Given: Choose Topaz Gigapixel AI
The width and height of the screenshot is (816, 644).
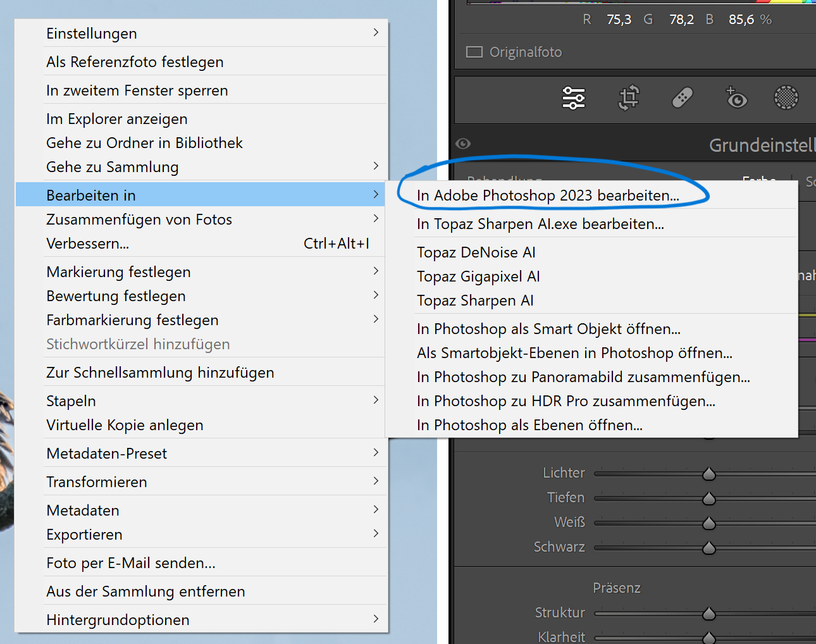Looking at the screenshot, I should [x=592, y=276].
